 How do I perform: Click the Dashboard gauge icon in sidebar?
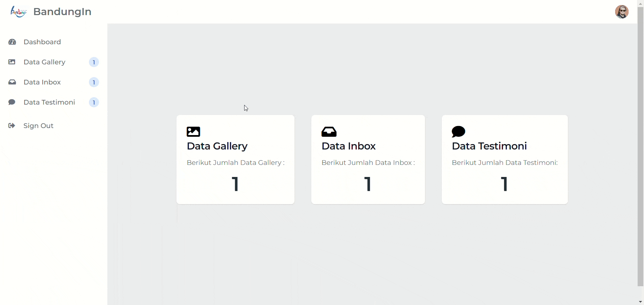coord(12,42)
